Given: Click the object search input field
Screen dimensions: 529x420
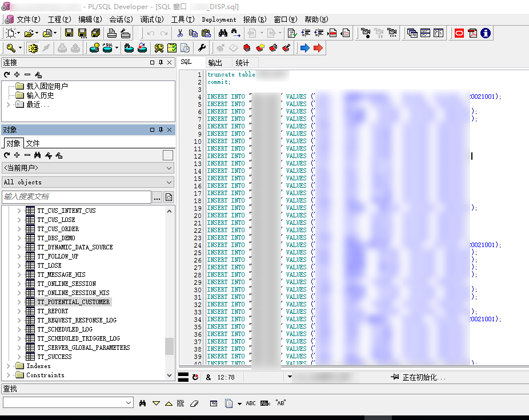Looking at the screenshot, I should pyautogui.click(x=76, y=197).
